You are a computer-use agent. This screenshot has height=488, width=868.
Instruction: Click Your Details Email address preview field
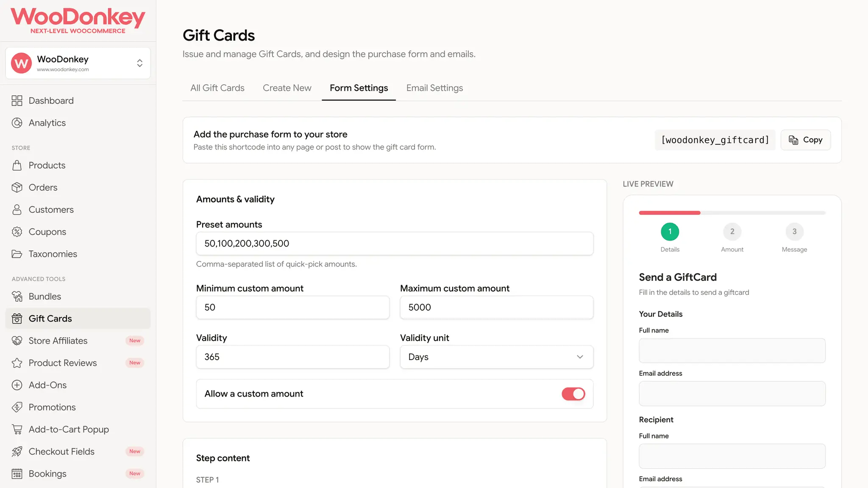(x=732, y=394)
